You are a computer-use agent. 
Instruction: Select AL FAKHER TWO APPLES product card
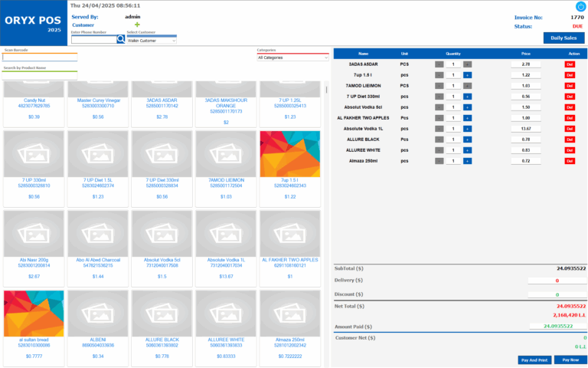point(290,248)
